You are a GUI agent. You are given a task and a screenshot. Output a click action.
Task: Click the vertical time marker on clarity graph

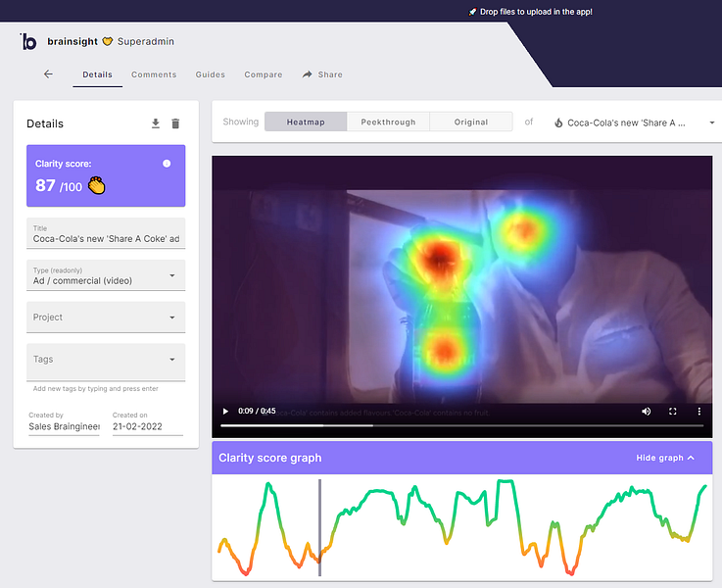tap(319, 527)
